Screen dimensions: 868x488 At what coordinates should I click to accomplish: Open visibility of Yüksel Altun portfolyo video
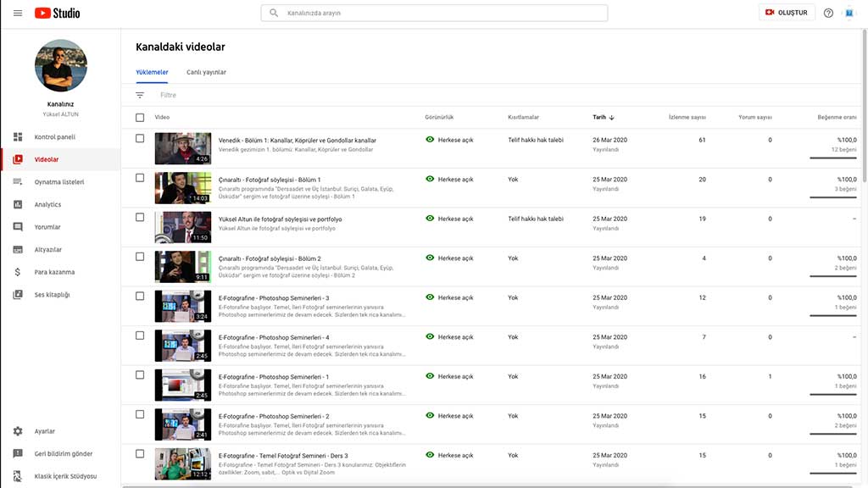pyautogui.click(x=449, y=219)
